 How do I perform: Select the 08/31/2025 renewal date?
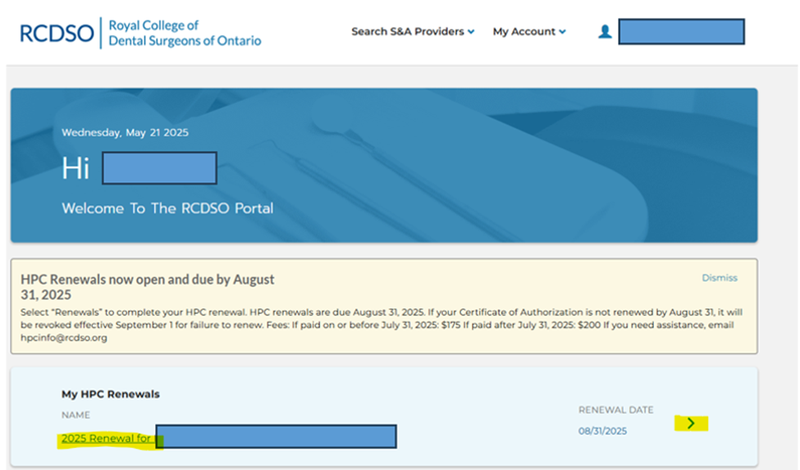tap(603, 431)
